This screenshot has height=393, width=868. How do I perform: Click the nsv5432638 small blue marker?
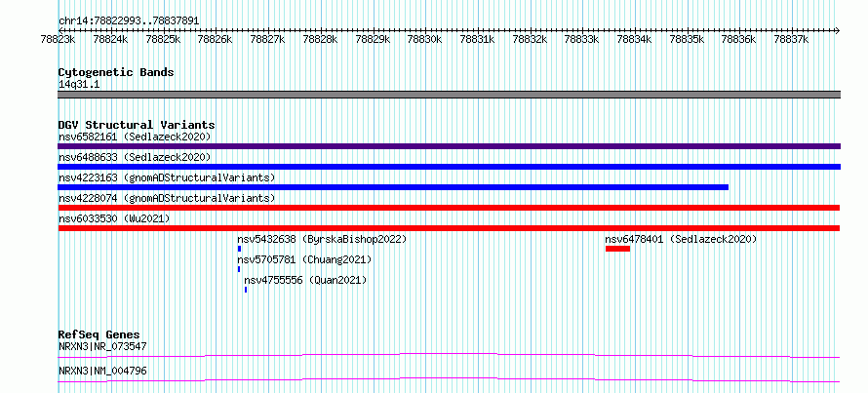(239, 249)
